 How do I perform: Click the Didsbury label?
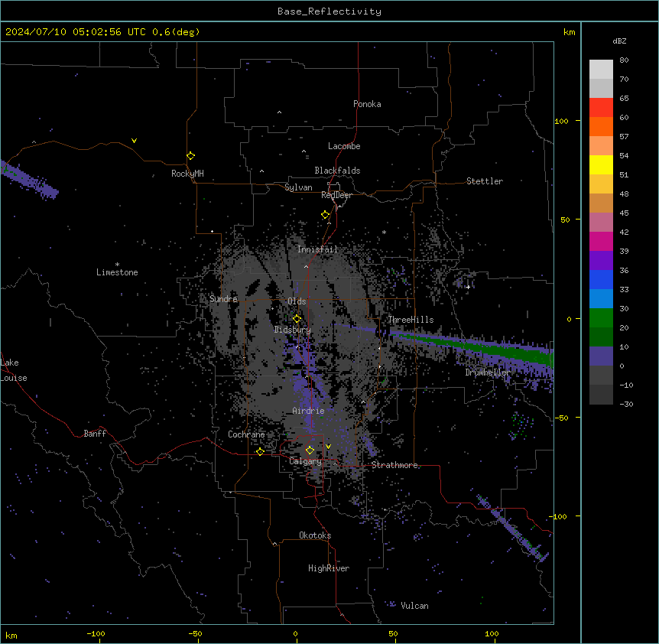pyautogui.click(x=293, y=330)
